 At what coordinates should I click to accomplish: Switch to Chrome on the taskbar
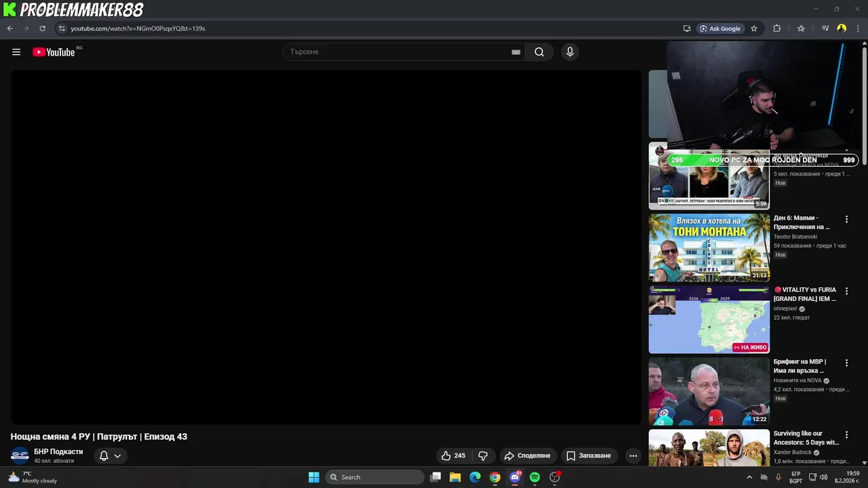point(495,477)
